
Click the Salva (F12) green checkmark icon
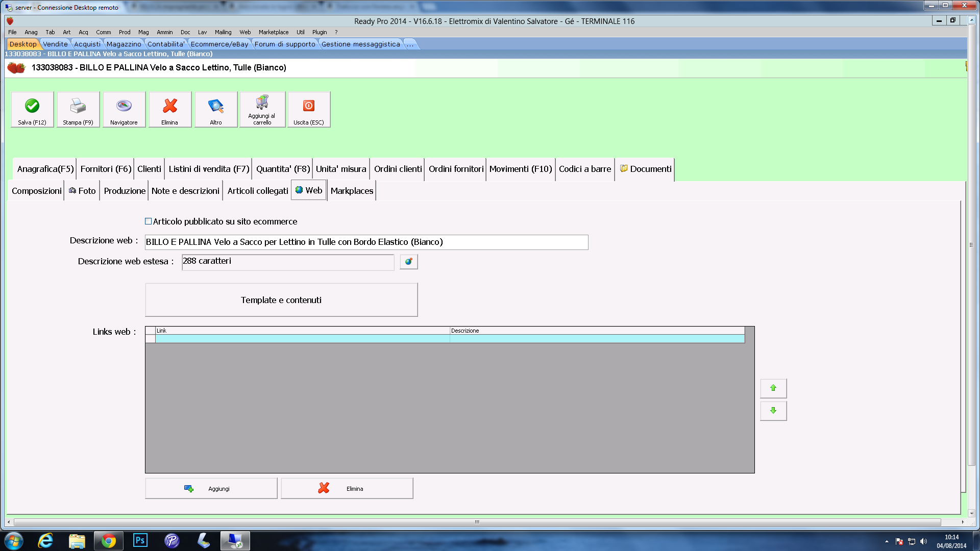(32, 106)
